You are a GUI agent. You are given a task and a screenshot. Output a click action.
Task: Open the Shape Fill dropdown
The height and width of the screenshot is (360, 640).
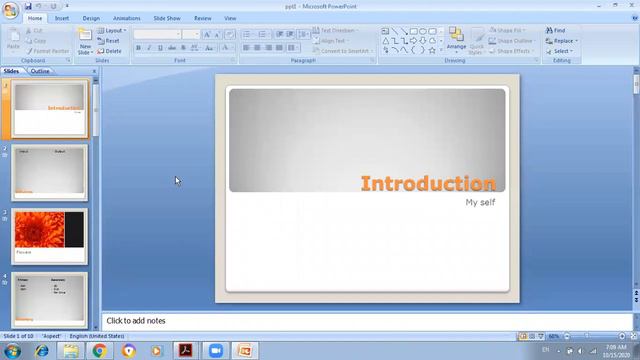point(508,31)
